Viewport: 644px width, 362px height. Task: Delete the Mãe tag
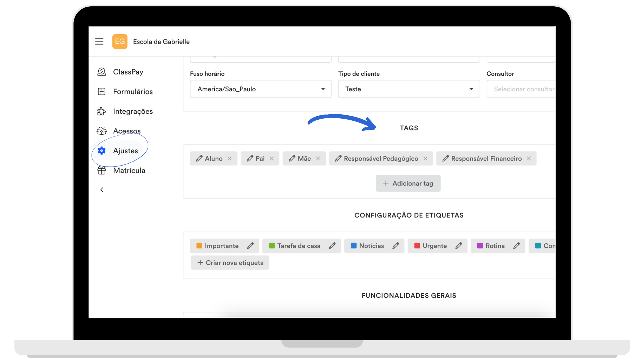click(318, 159)
